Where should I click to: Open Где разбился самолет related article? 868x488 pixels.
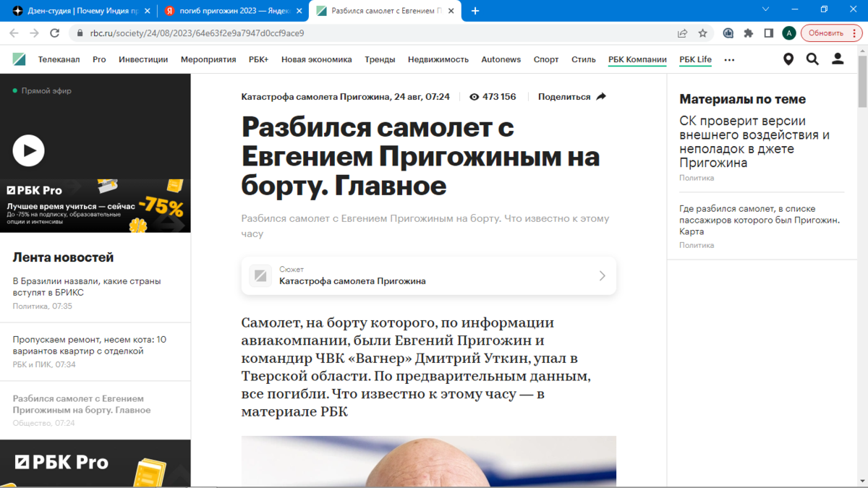(x=759, y=220)
